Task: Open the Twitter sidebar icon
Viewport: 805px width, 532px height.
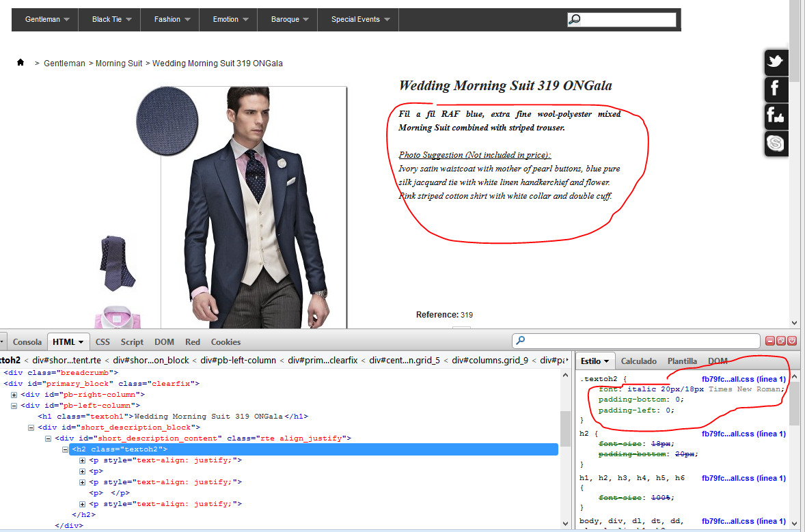Action: 775,62
